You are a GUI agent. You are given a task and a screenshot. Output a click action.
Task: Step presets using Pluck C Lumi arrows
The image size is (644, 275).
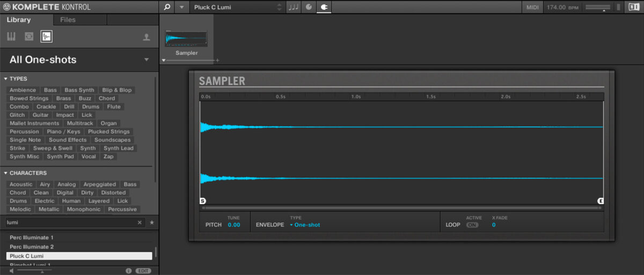coord(279,8)
